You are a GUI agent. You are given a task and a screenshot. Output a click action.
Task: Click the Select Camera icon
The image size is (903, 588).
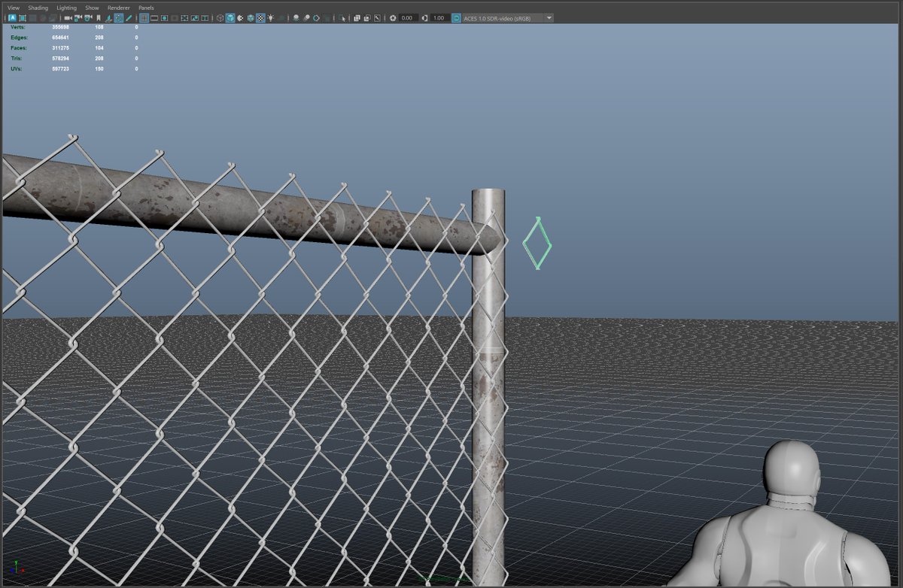point(67,18)
